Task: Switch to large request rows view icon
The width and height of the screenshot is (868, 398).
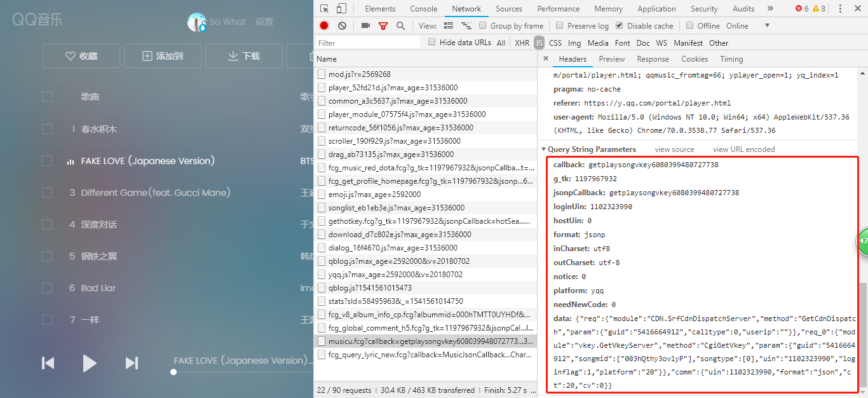Action: [x=449, y=26]
